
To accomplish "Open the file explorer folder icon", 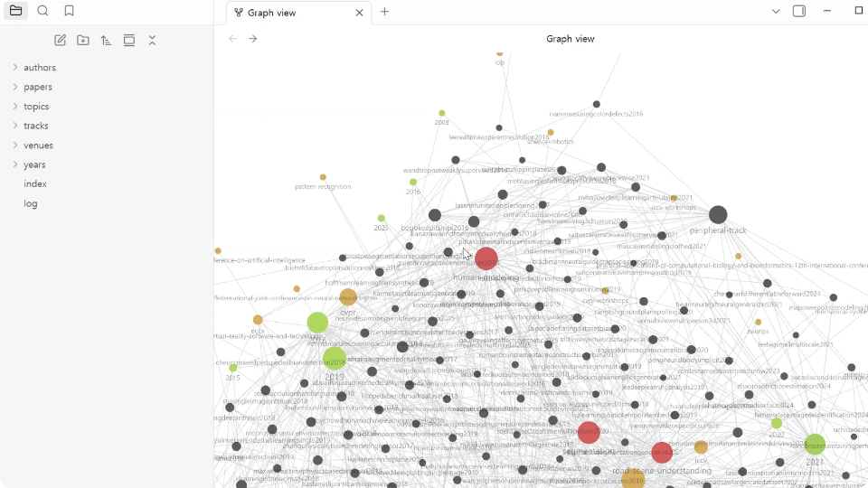I will (15, 11).
